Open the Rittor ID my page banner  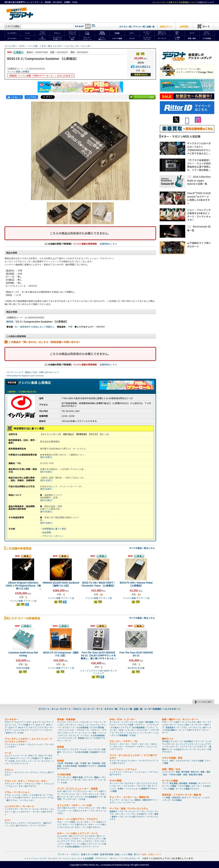click(x=187, y=108)
